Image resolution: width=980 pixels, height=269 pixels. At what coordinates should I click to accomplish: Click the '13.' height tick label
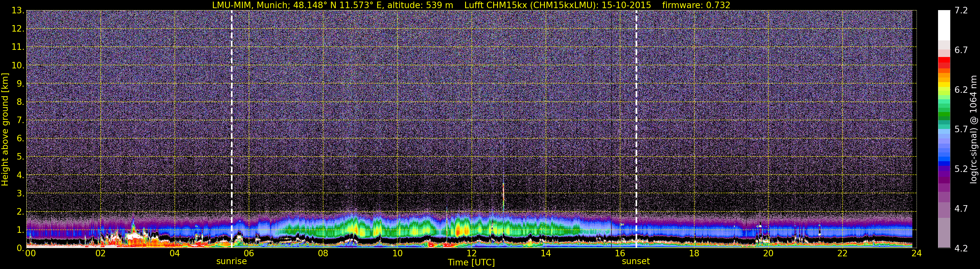point(18,10)
